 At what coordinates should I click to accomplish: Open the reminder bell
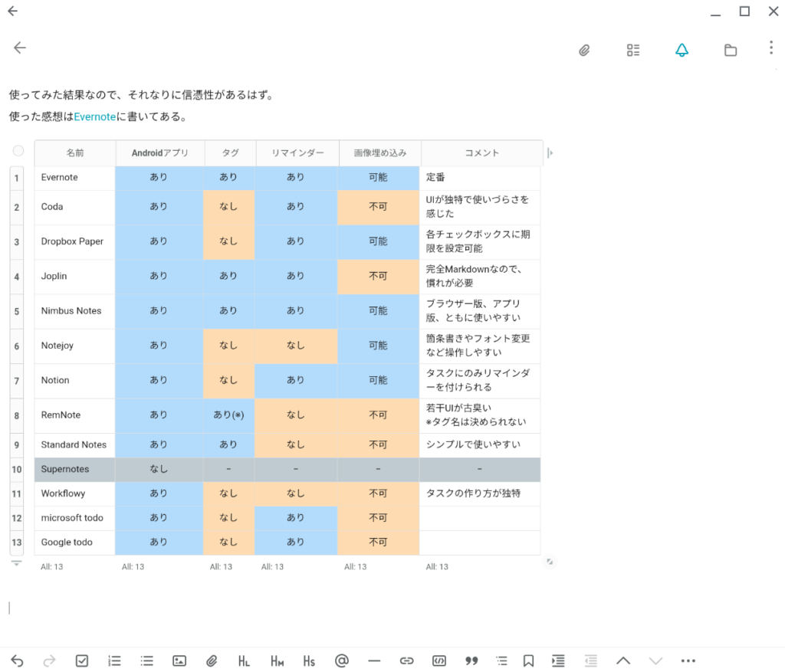(682, 50)
